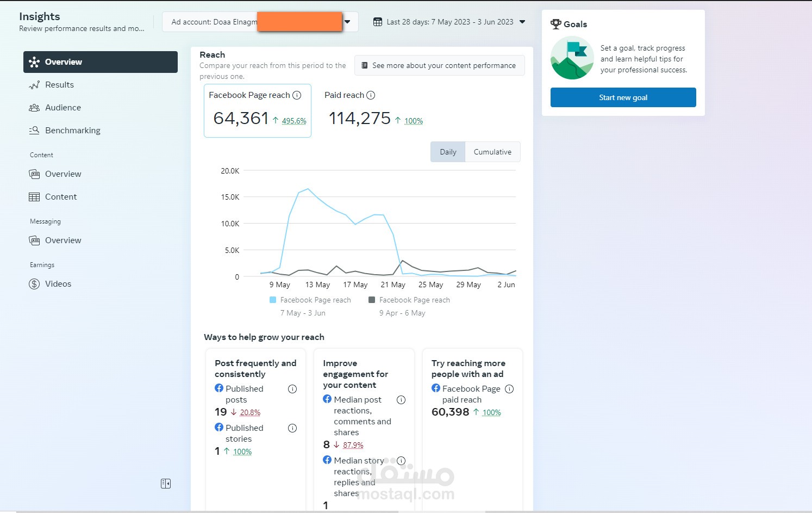Click the Results line chart icon
This screenshot has width=812, height=513.
pos(34,85)
